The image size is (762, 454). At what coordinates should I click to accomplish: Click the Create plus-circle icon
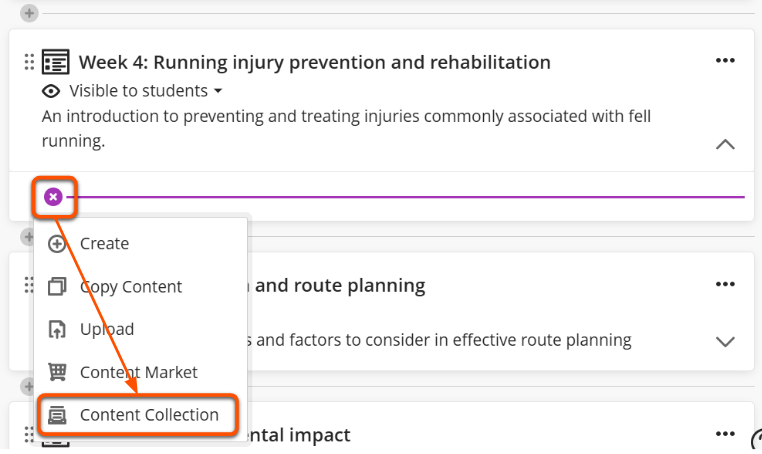click(x=58, y=243)
